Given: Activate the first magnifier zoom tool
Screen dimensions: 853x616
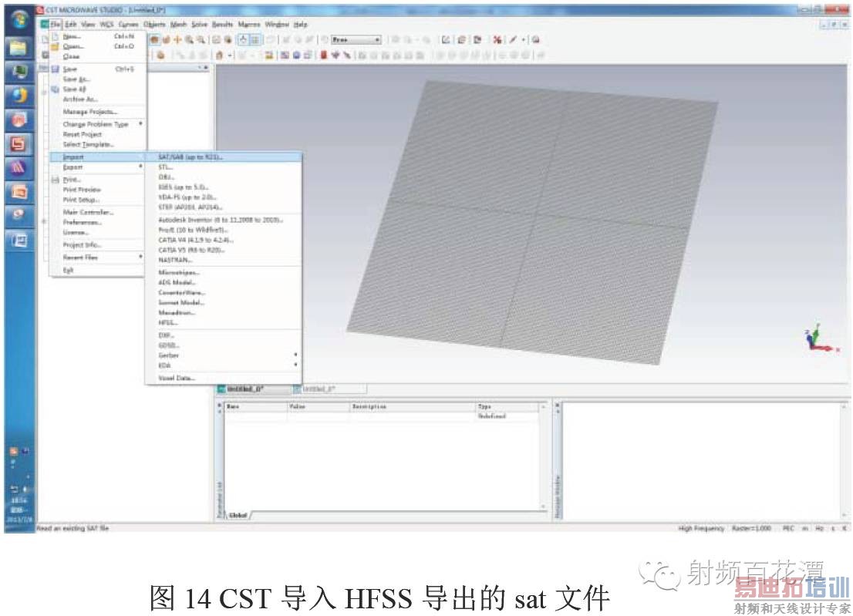Looking at the screenshot, I should tap(189, 39).
